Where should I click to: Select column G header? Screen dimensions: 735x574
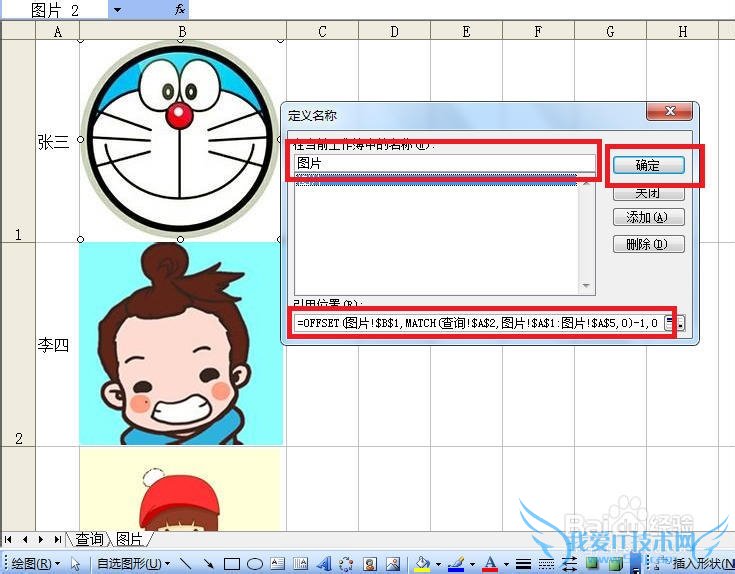pos(610,31)
